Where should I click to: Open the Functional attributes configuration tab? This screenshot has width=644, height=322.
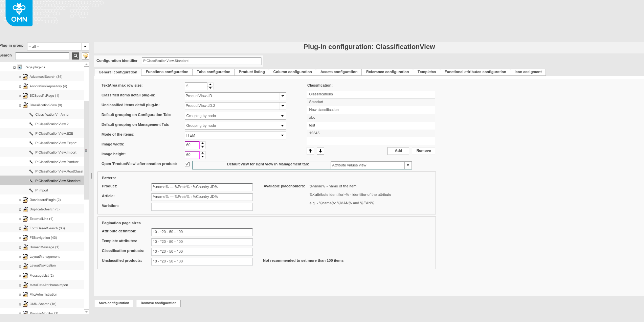475,72
